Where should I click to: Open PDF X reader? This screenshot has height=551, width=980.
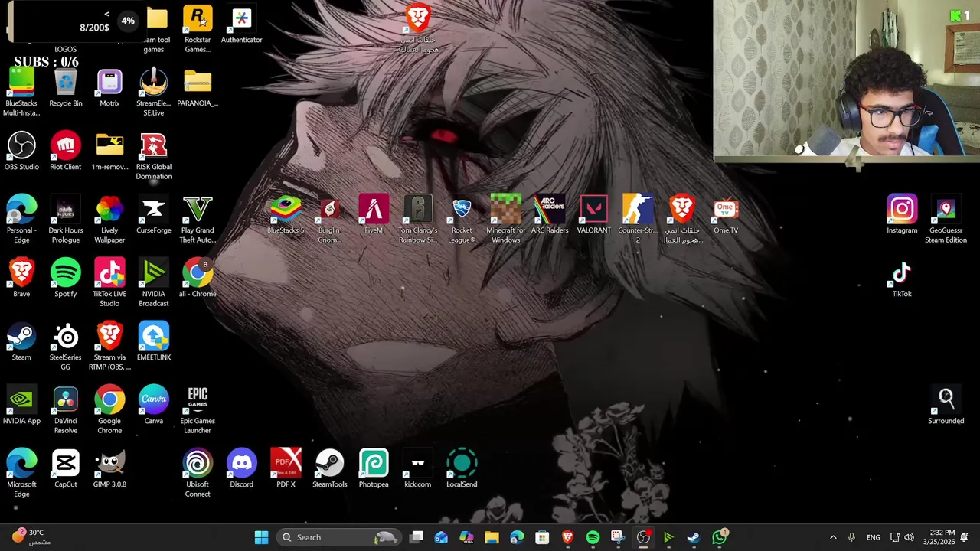tap(286, 468)
